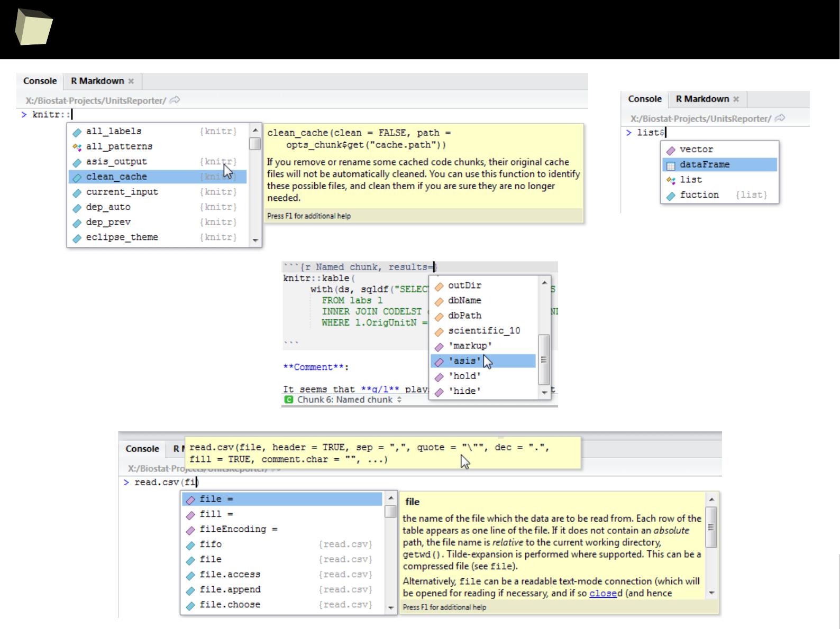Click down arrow of read.csv completion scrollbar

click(x=391, y=608)
